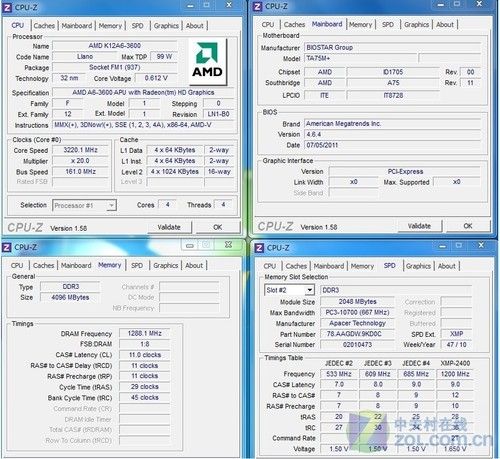Viewport: 500px width, 459px height.
Task: Select SPD tab in the Mainboard window
Action: coord(388,25)
